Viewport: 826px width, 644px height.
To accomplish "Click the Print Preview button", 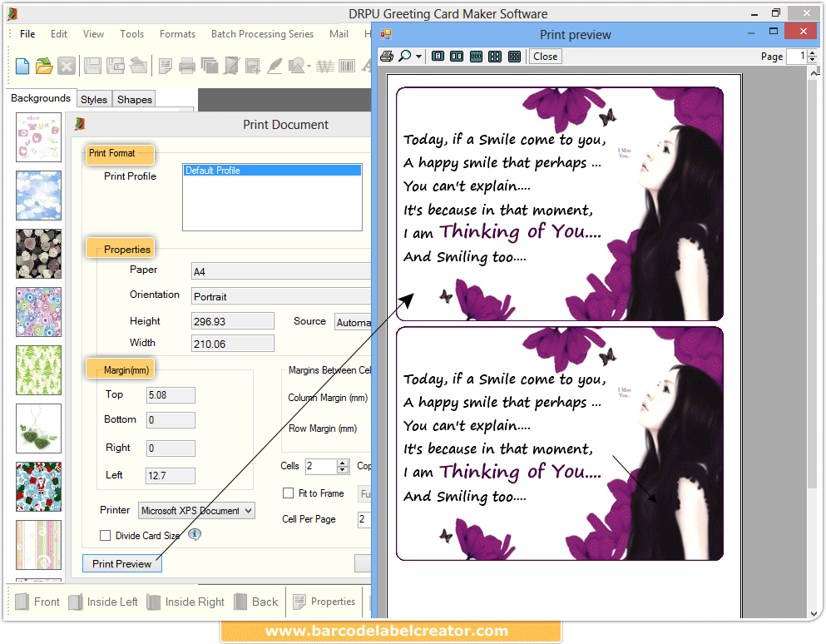I will pyautogui.click(x=121, y=563).
